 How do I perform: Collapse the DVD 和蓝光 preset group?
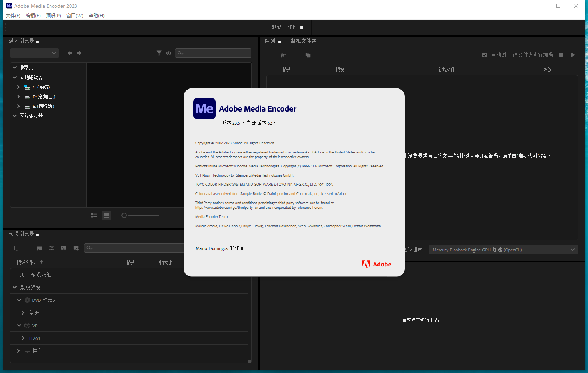click(x=19, y=300)
